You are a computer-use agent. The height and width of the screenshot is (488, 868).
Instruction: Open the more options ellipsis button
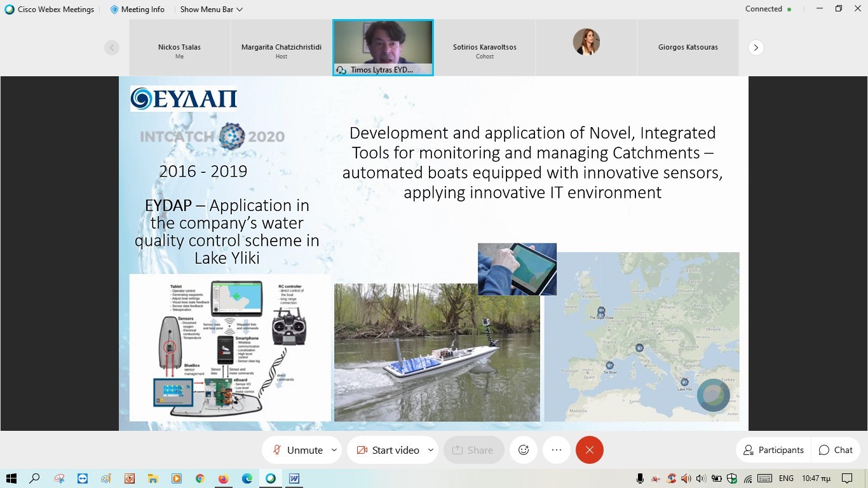tap(557, 450)
